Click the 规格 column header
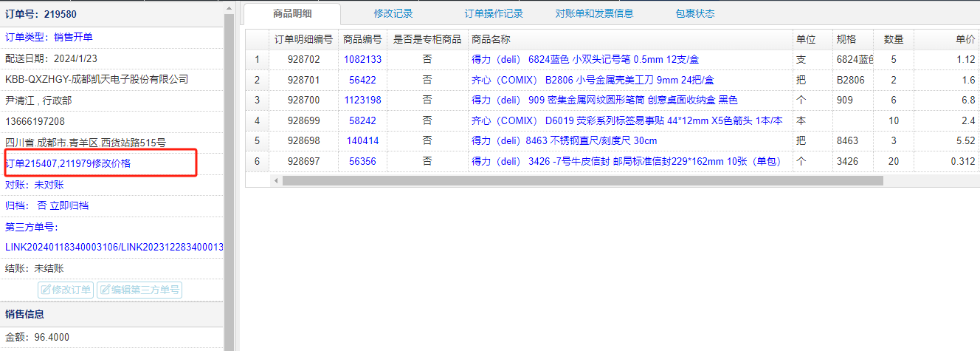The width and height of the screenshot is (980, 351). (x=853, y=39)
